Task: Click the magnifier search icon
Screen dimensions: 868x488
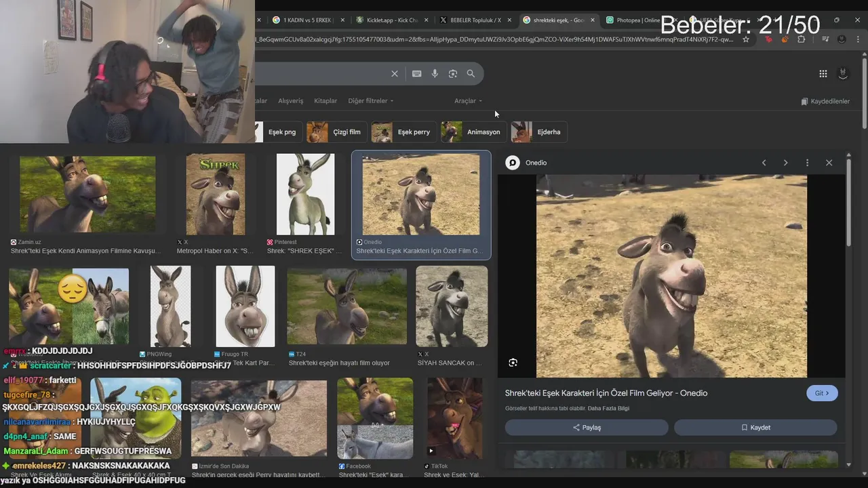Action: [x=471, y=74]
